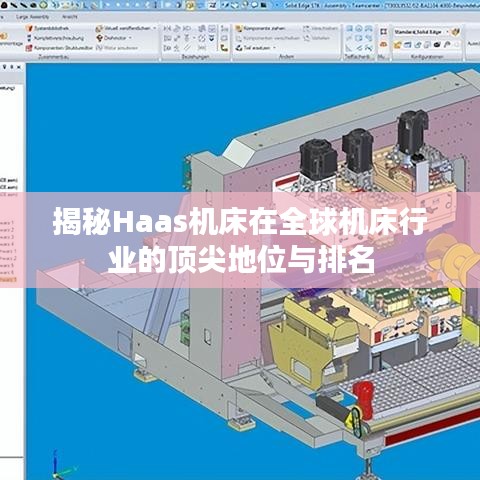Toggle the PathFinder panel auto-hide pin
The image size is (480, 480).
[11, 67]
